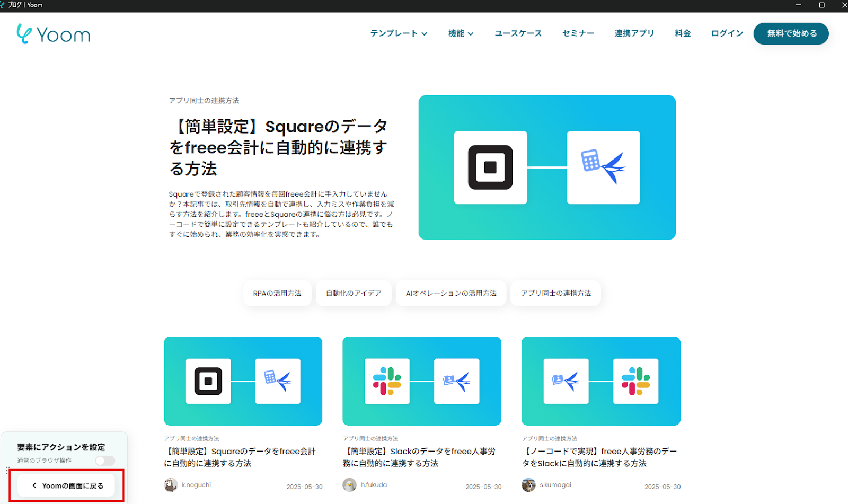This screenshot has height=504, width=848.
Task: Click the ログイン link
Action: pos(727,33)
